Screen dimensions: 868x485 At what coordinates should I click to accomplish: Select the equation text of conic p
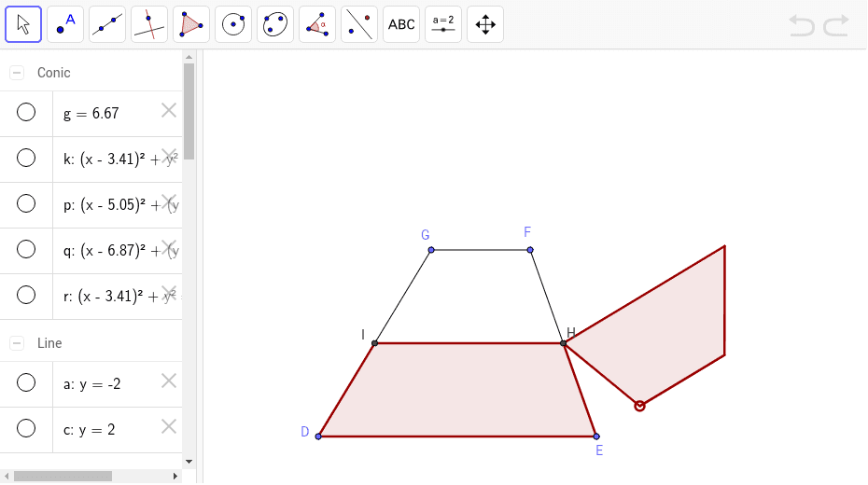coord(120,205)
